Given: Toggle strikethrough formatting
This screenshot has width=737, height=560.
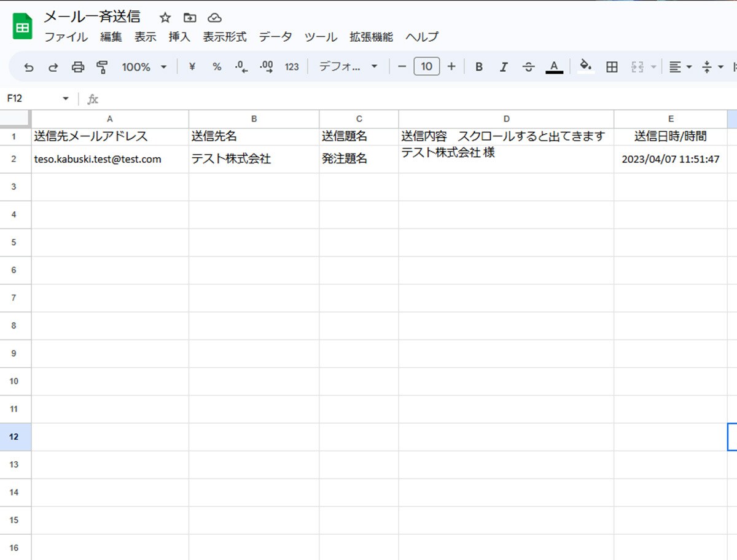Looking at the screenshot, I should [x=529, y=67].
